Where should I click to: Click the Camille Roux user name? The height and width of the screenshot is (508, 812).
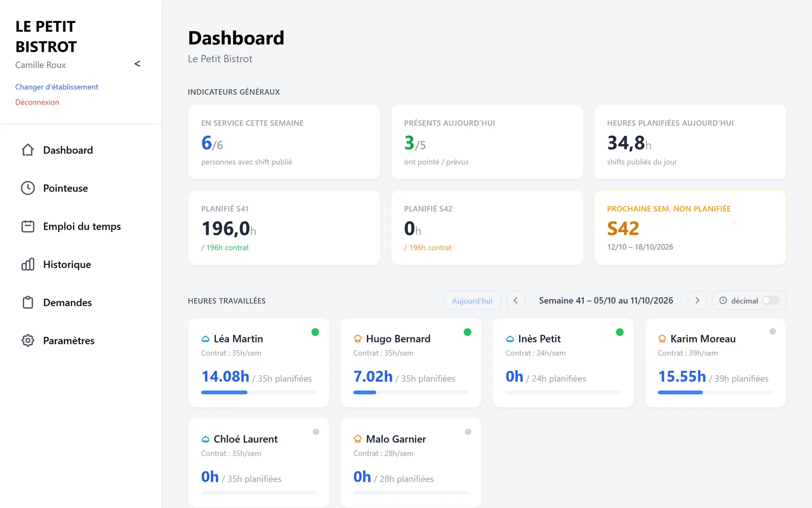(41, 65)
